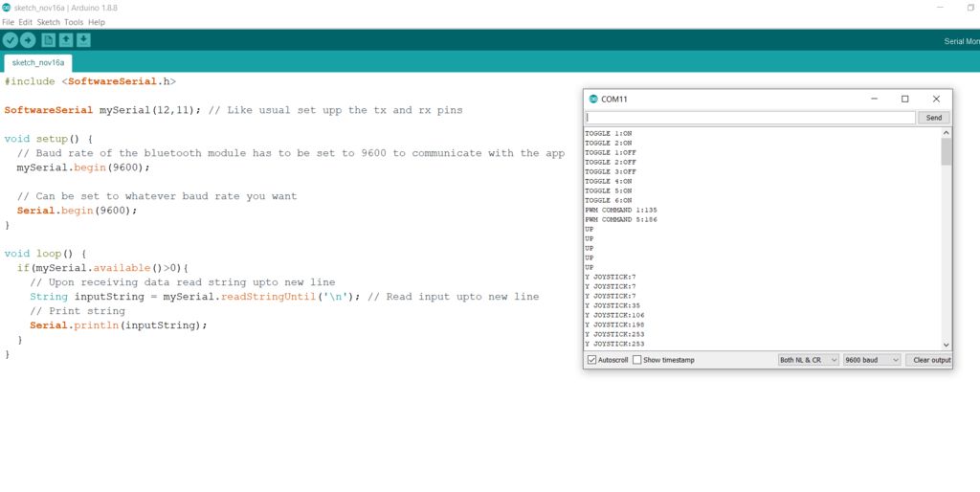Maximize the COM11 serial monitor window

coord(905,99)
